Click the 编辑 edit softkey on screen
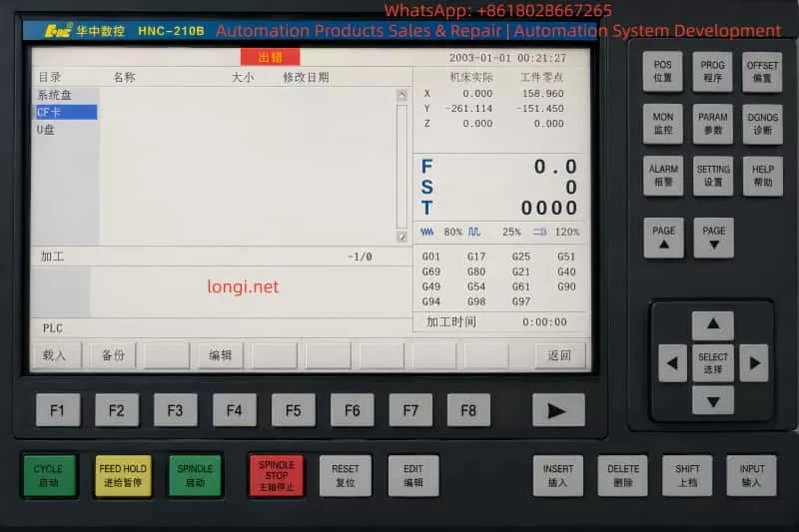 tap(220, 355)
